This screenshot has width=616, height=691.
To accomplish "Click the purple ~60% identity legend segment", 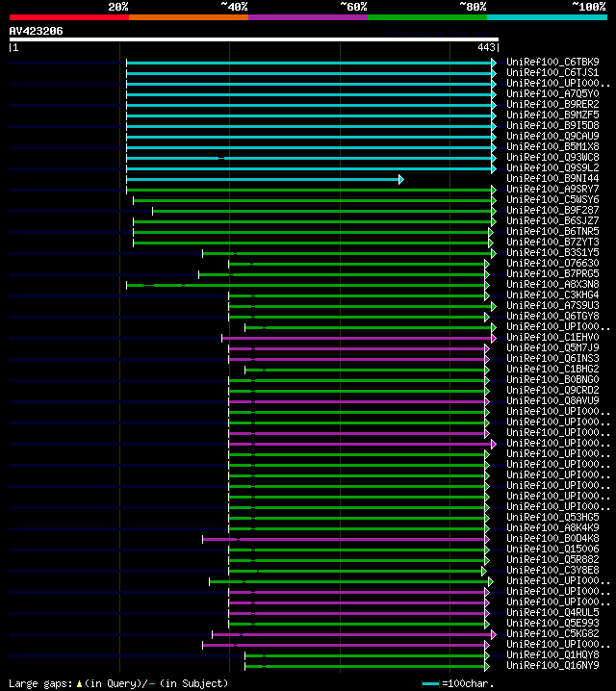I will pyautogui.click(x=308, y=17).
